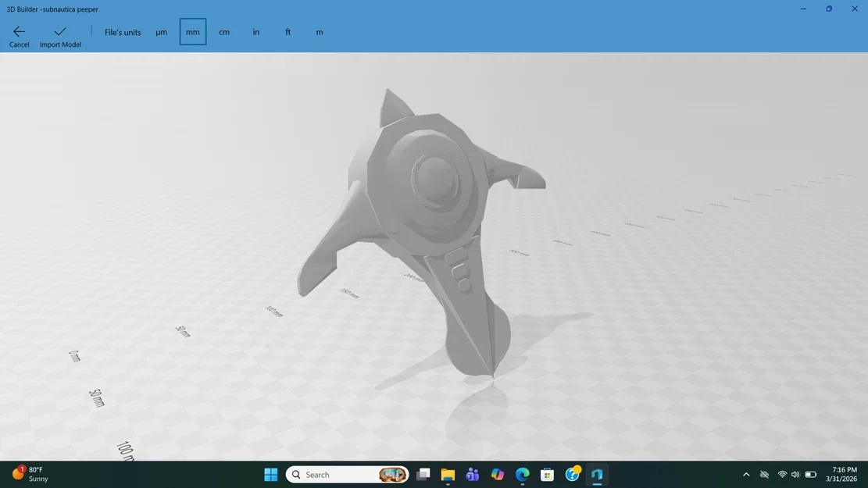This screenshot has height=488, width=868.
Task: Choose ft as the file's units
Action: (288, 32)
